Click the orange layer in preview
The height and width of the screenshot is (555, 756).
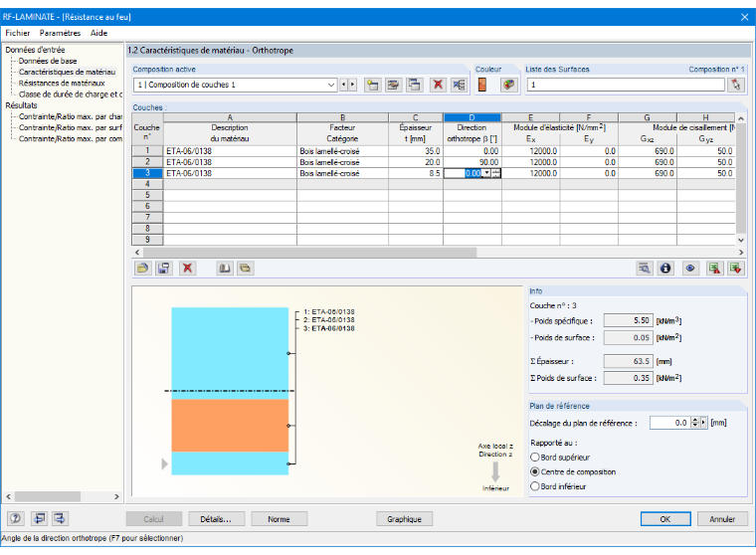(x=230, y=426)
